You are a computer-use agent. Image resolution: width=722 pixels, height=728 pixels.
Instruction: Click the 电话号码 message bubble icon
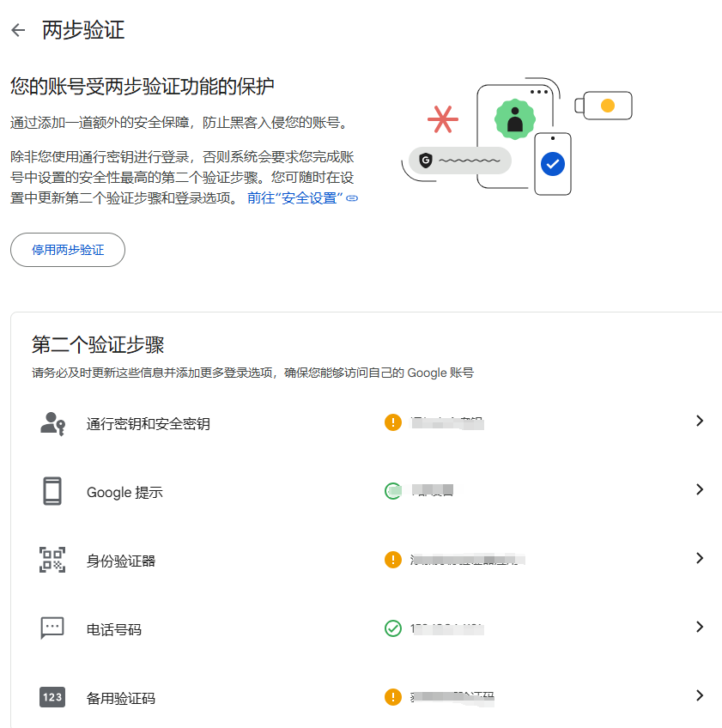click(x=53, y=627)
